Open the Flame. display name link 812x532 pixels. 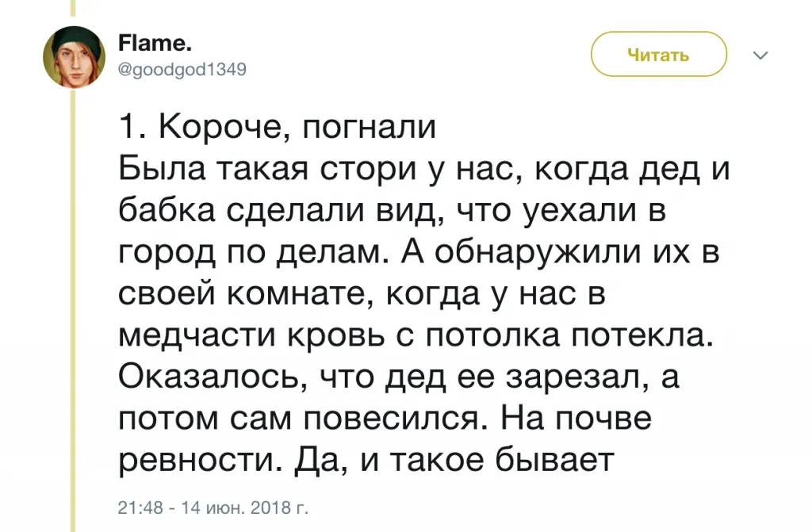[x=144, y=44]
